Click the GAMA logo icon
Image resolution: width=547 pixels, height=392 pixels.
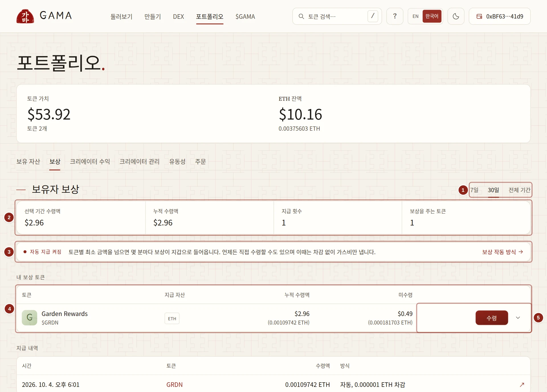click(x=25, y=16)
